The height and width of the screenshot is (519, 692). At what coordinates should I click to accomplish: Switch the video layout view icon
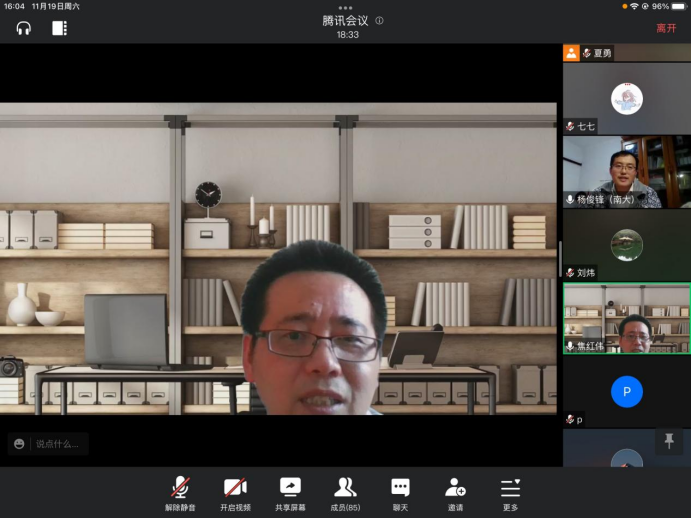coord(59,28)
